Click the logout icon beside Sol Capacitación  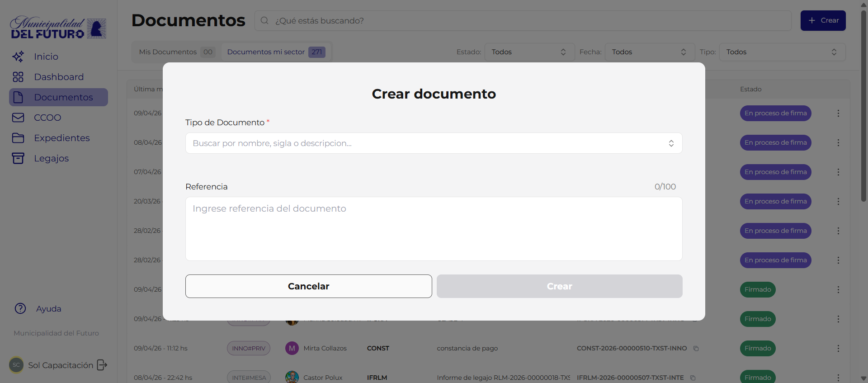click(x=102, y=365)
